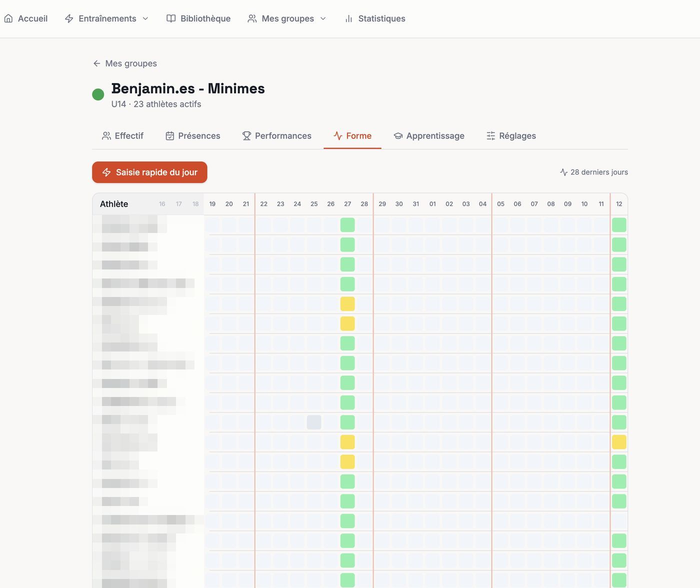
Task: Select the topmost green cell under date 27
Action: (347, 225)
